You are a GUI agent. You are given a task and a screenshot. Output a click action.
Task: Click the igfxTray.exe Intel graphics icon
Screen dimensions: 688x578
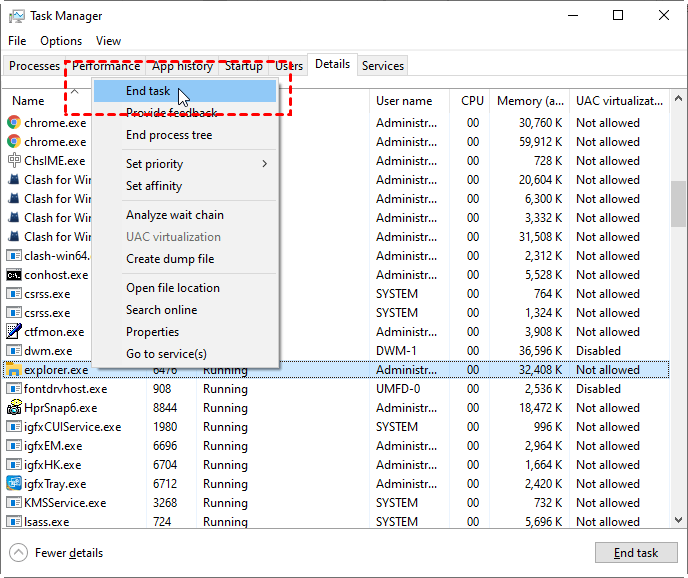[14, 484]
